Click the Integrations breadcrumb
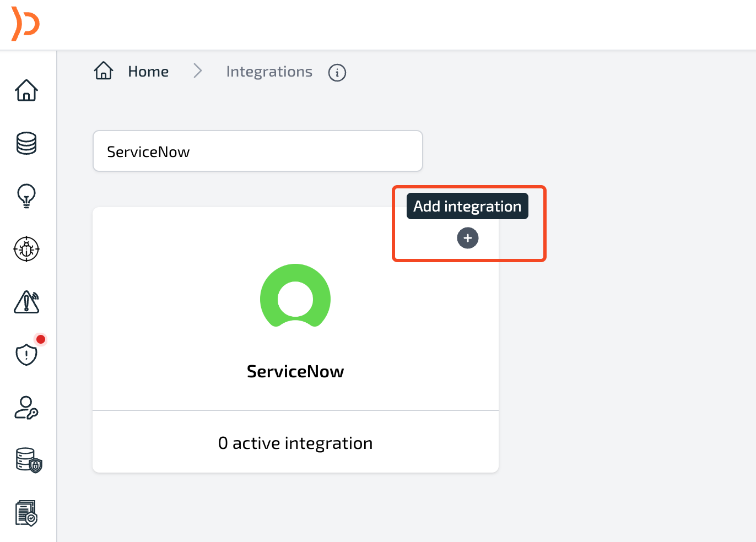 (x=269, y=72)
